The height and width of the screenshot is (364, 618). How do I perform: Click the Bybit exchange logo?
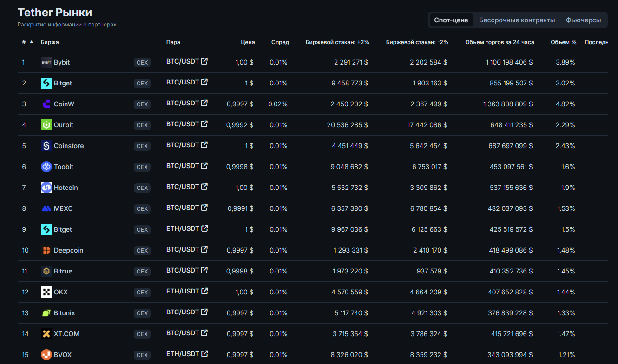tap(46, 62)
